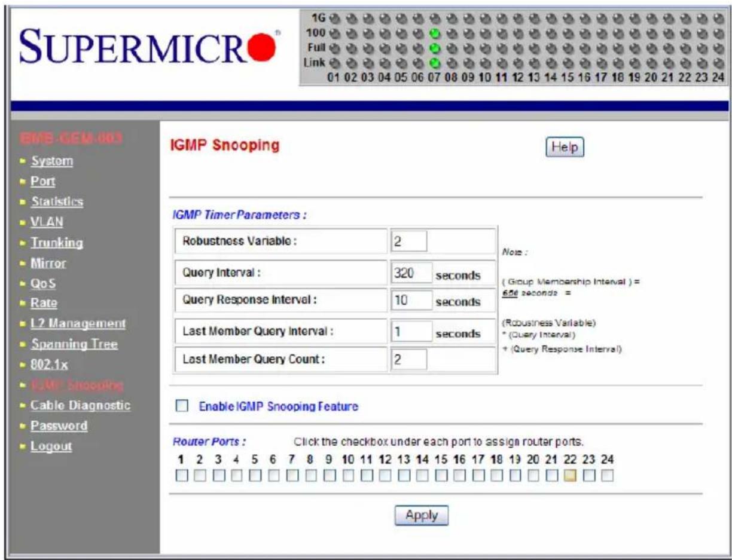
Task: Check router port 7 checkbox
Action: (292, 476)
